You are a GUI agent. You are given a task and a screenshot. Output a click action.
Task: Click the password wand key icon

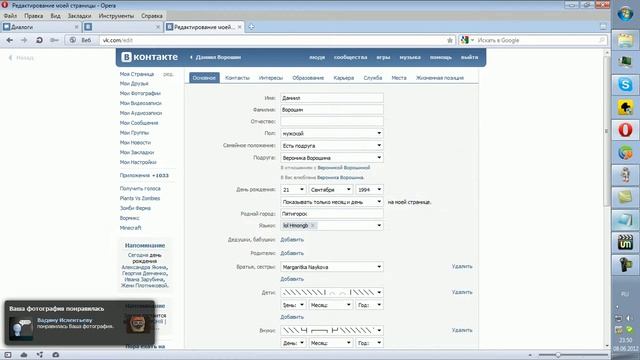54,40
